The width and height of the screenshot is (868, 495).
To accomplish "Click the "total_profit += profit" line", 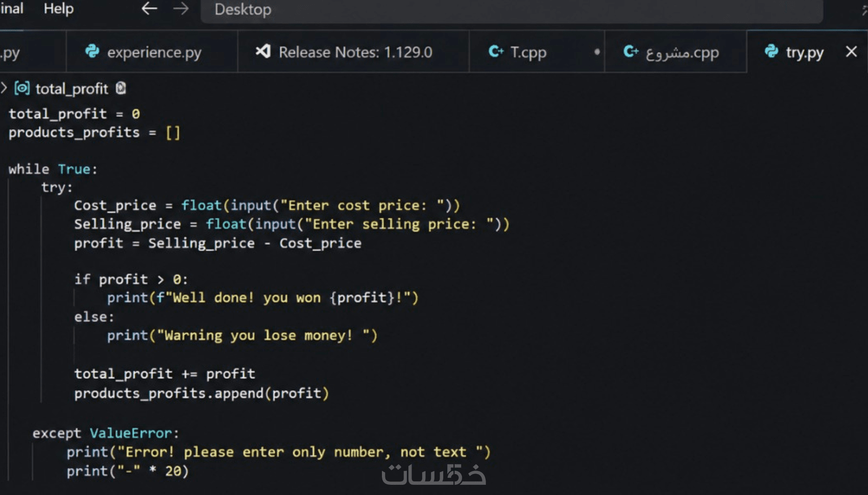I will point(164,374).
